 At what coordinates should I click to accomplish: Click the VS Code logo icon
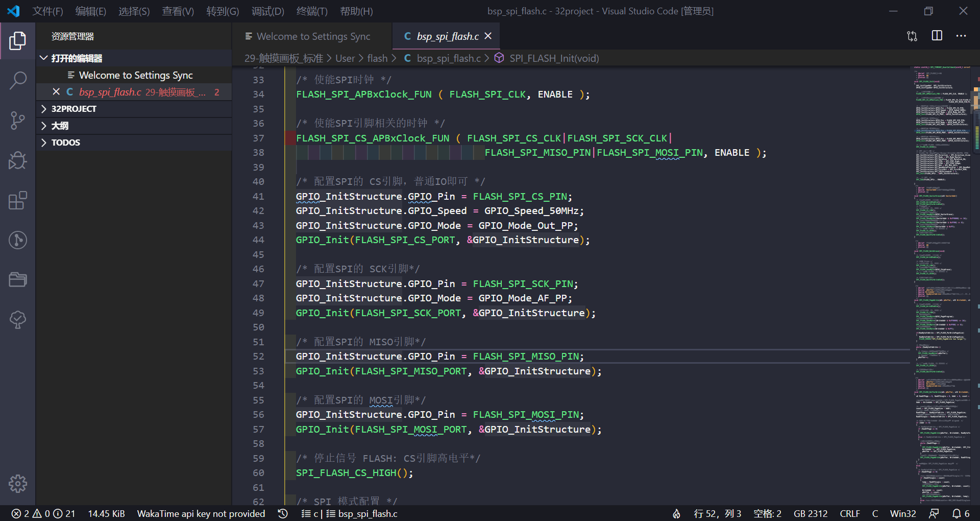click(14, 11)
